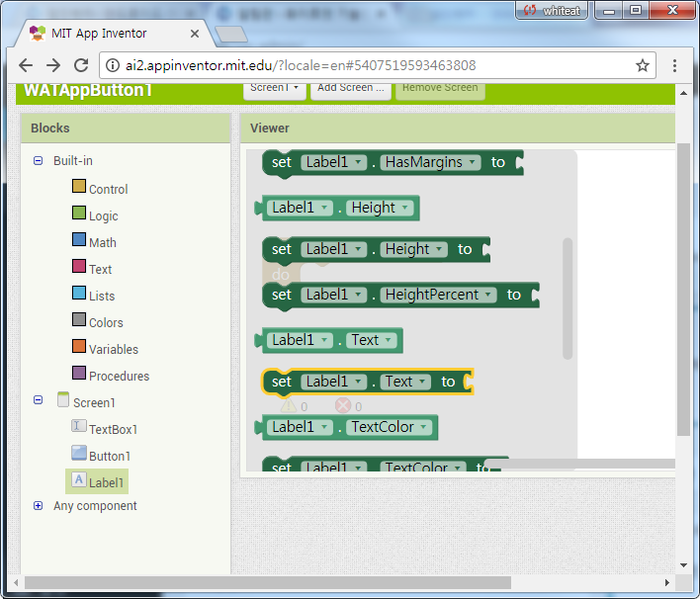Click the TextBox1 component icon

click(79, 426)
